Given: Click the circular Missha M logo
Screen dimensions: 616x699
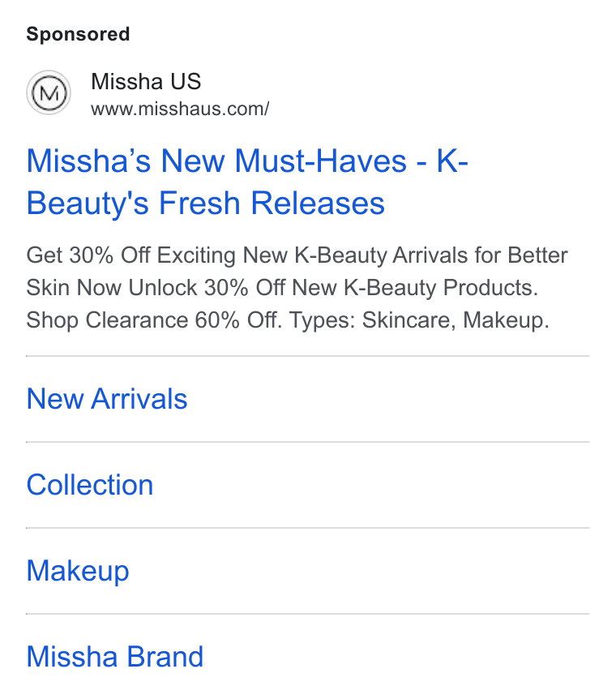Looking at the screenshot, I should point(49,92).
